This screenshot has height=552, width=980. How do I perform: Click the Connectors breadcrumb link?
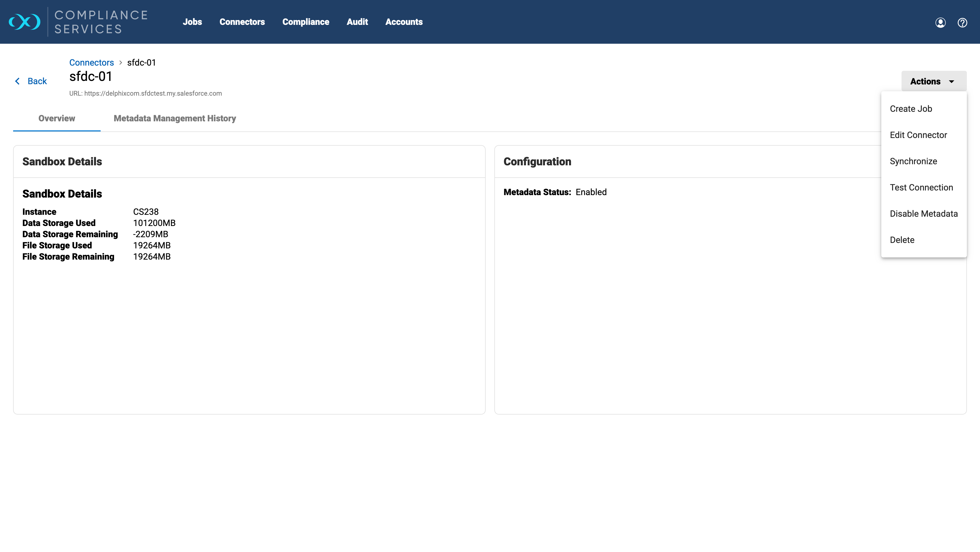pyautogui.click(x=91, y=63)
